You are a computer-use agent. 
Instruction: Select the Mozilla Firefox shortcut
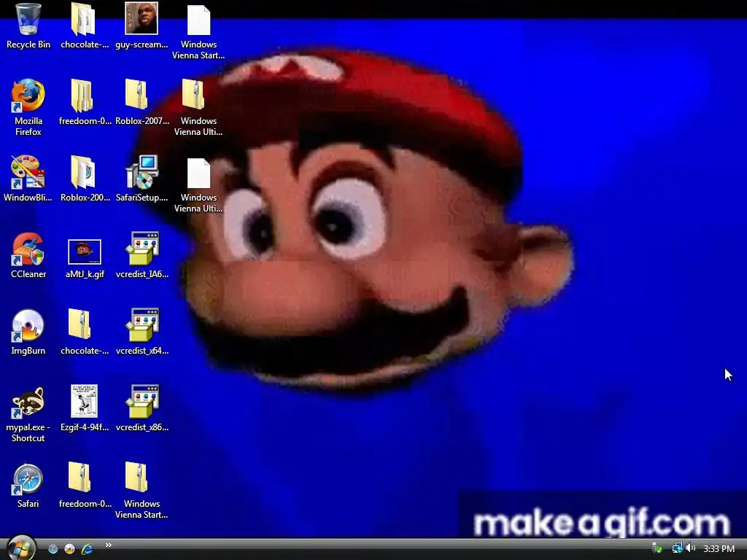[28, 96]
